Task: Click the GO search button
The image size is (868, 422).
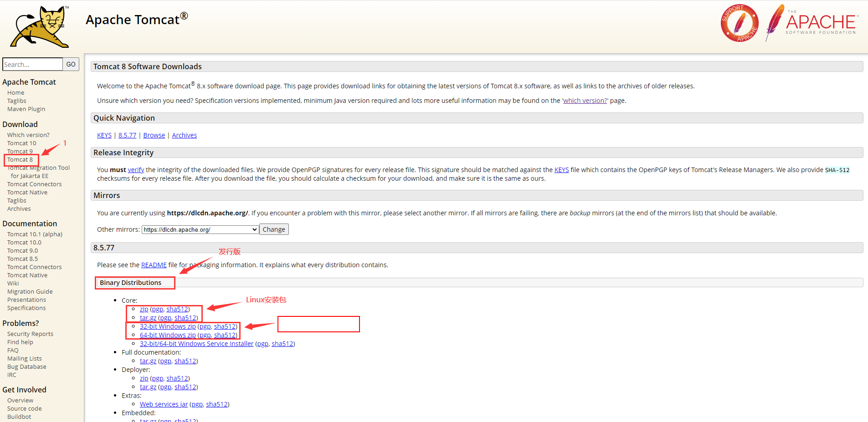Action: coord(71,64)
